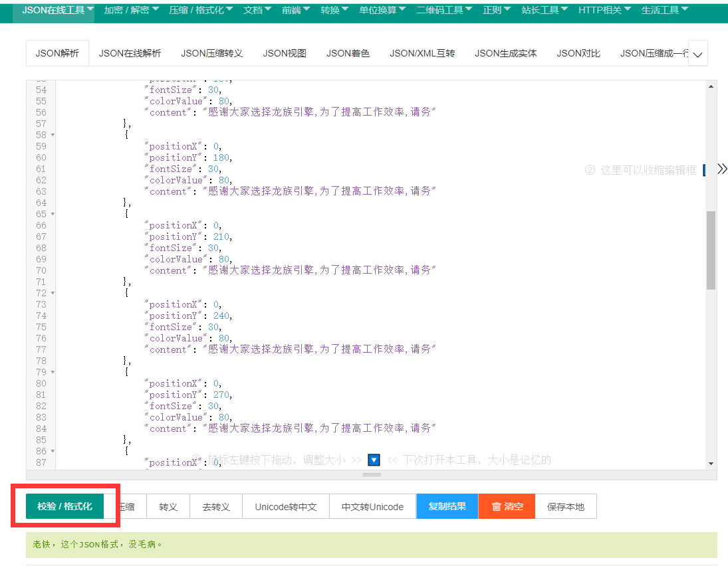
Task: Click the editor vertical scrollbar thumb
Action: click(711, 250)
